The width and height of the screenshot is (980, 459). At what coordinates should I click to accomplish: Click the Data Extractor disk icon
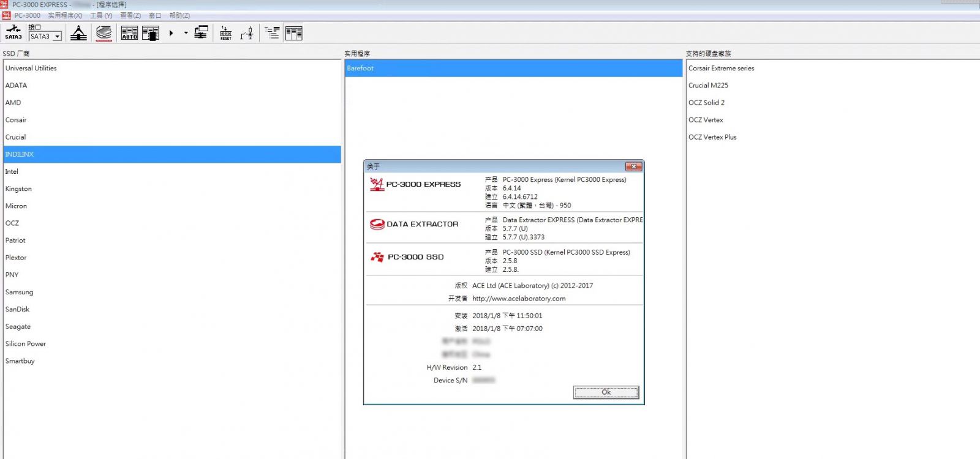pos(104,33)
